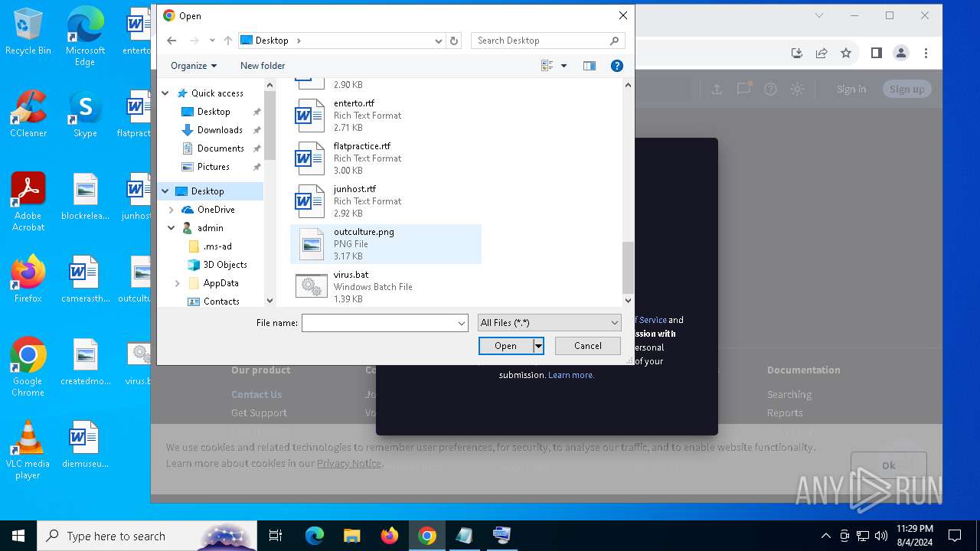The height and width of the screenshot is (551, 980).
Task: Open the Privacy Notice link
Action: point(348,463)
